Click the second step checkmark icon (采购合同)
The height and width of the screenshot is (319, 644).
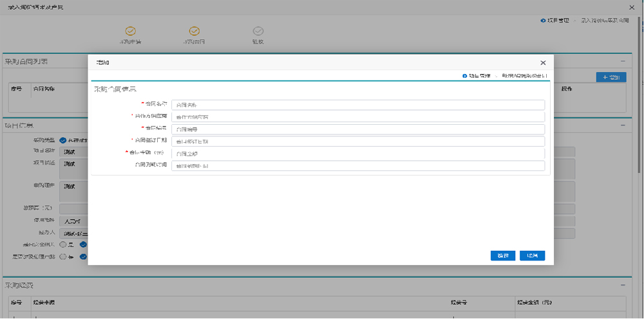pyautogui.click(x=194, y=31)
